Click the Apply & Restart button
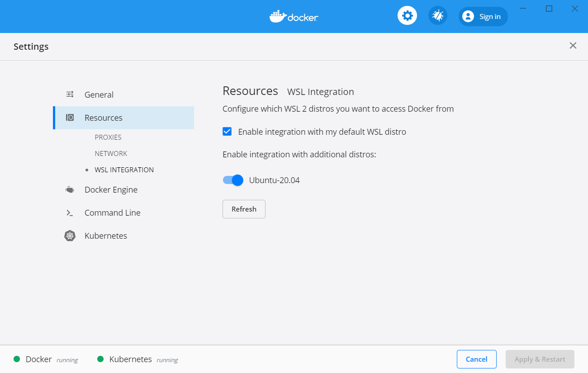 tap(540, 359)
